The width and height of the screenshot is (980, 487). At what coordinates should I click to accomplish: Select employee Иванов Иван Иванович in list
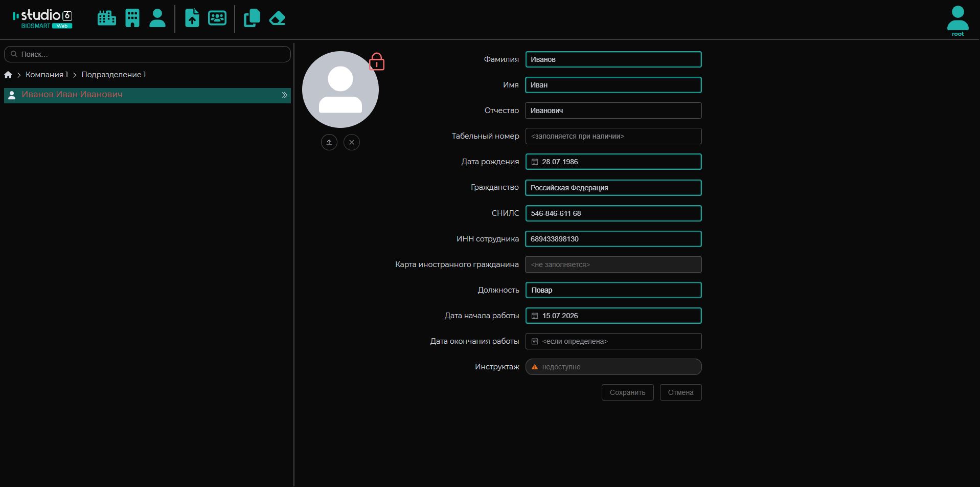147,95
